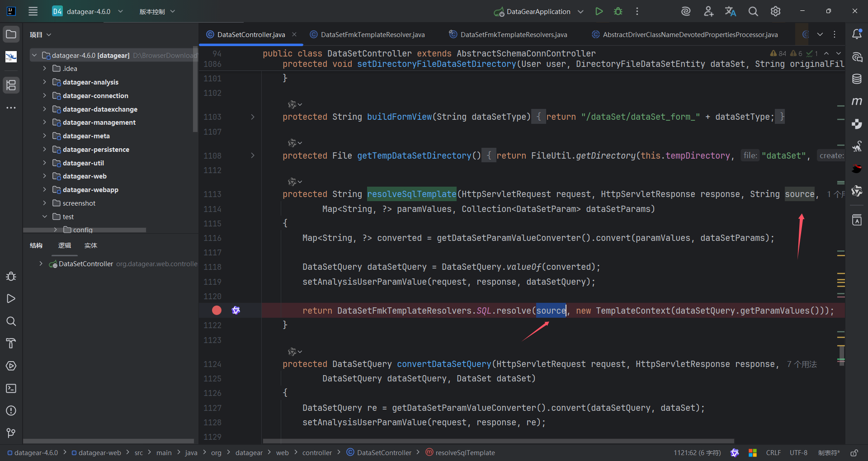Expand DataSetController node in structure panel

(x=41, y=263)
